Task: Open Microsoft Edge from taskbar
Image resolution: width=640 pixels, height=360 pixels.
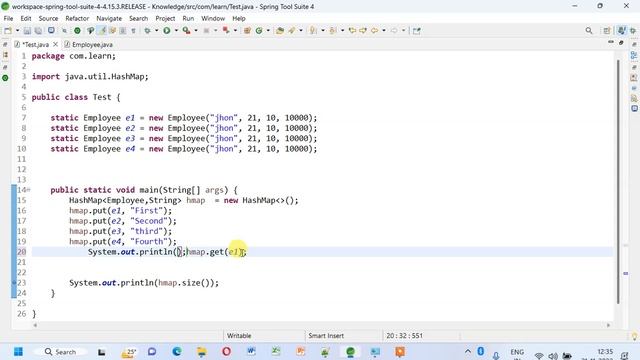Action: point(177,351)
